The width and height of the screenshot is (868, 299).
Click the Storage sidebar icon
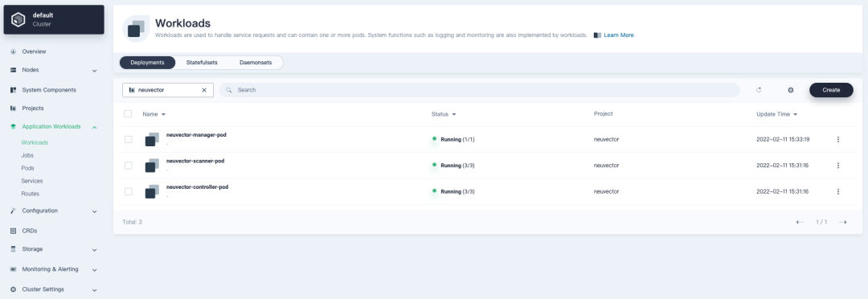tap(14, 249)
